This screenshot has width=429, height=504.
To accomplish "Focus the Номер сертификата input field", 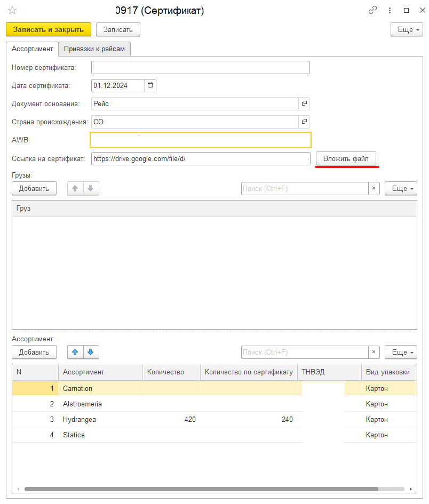I will pyautogui.click(x=201, y=67).
